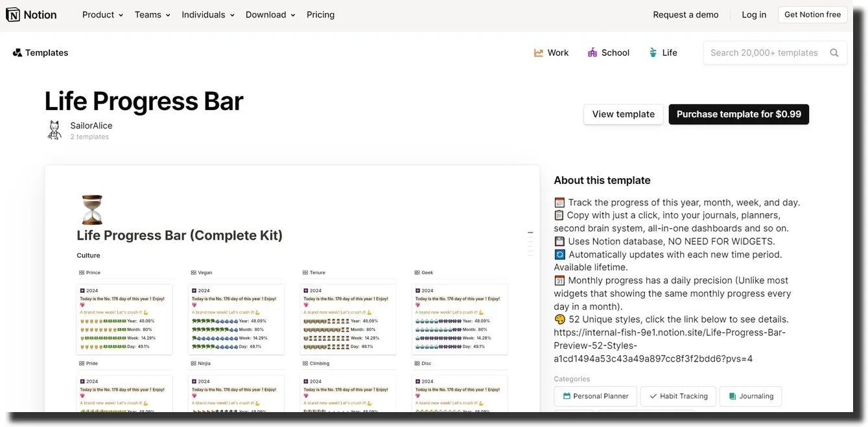Screen dimensions: 868x427
Task: Select the Journaling category tag
Action: click(x=751, y=396)
